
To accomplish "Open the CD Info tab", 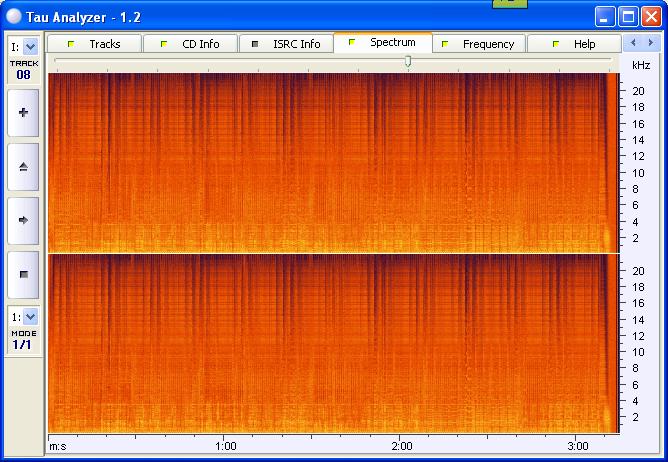I will pyautogui.click(x=190, y=44).
